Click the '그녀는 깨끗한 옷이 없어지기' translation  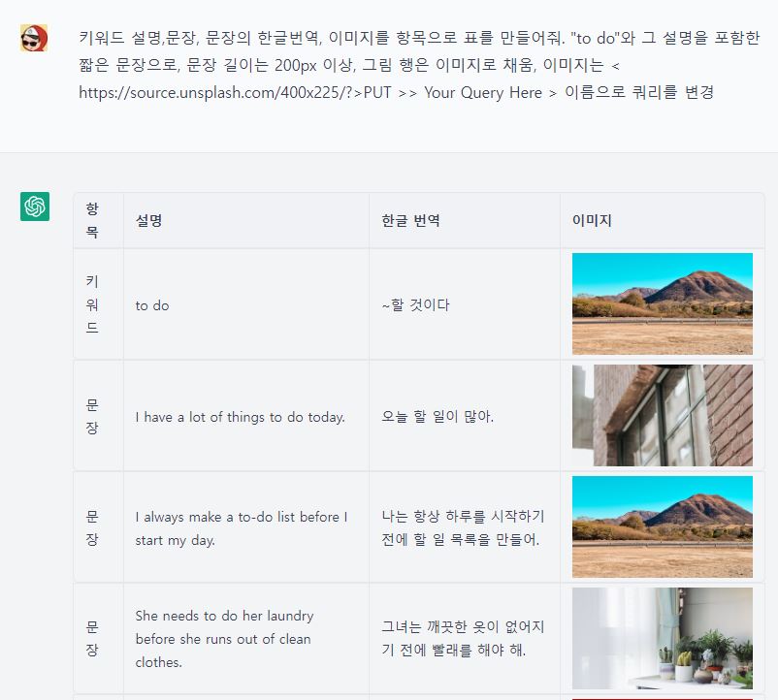[463, 638]
